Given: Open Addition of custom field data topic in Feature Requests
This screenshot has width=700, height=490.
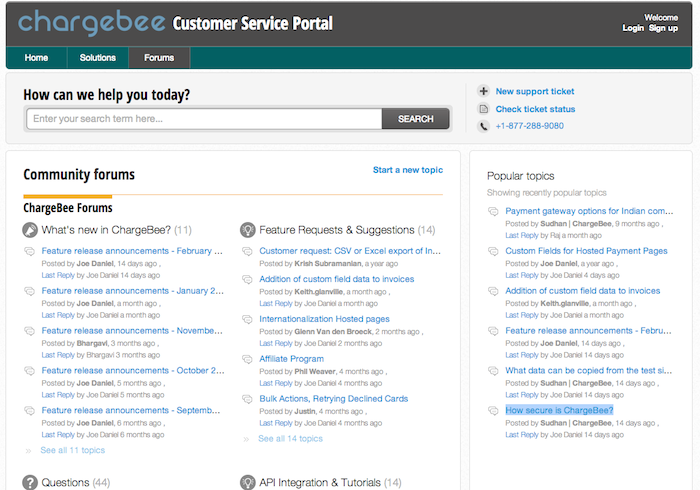Looking at the screenshot, I should click(337, 279).
